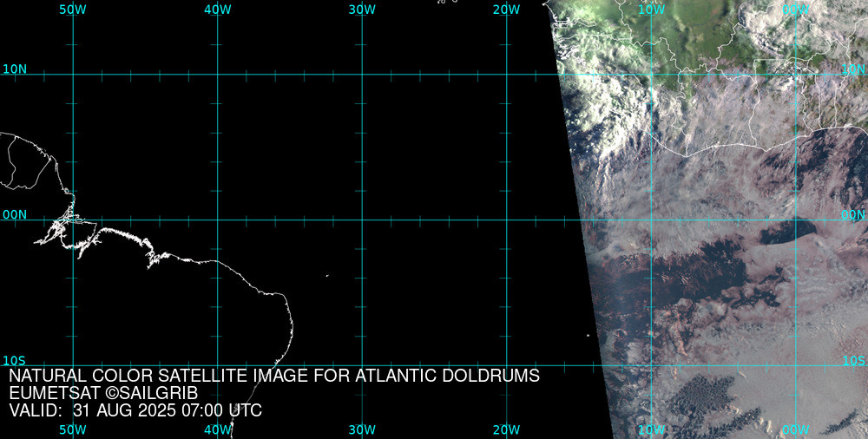Click the 00W label along the top edge
Viewport: 868px width, 439px height.
(796, 10)
